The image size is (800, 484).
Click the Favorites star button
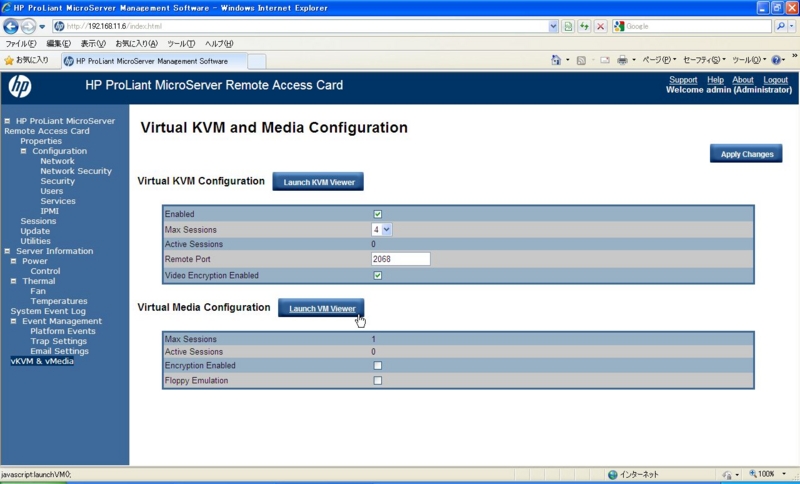click(x=26, y=61)
